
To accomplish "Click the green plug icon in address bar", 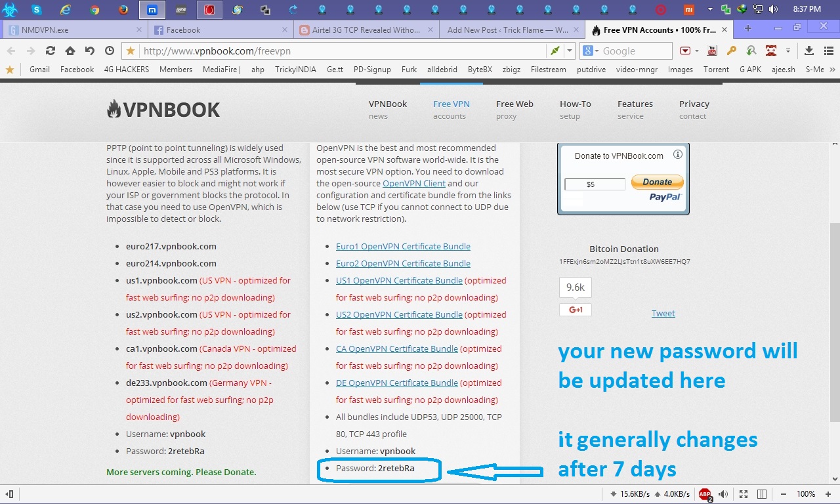I will 555,51.
